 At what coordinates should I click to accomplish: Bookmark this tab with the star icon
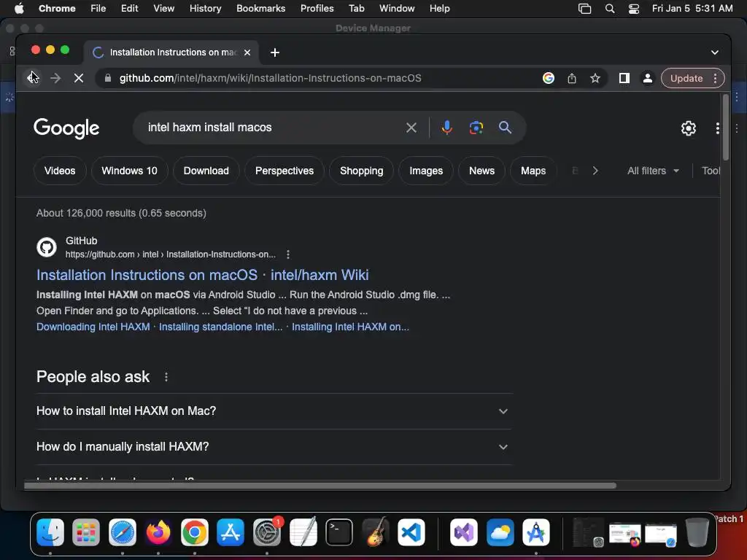coord(595,78)
